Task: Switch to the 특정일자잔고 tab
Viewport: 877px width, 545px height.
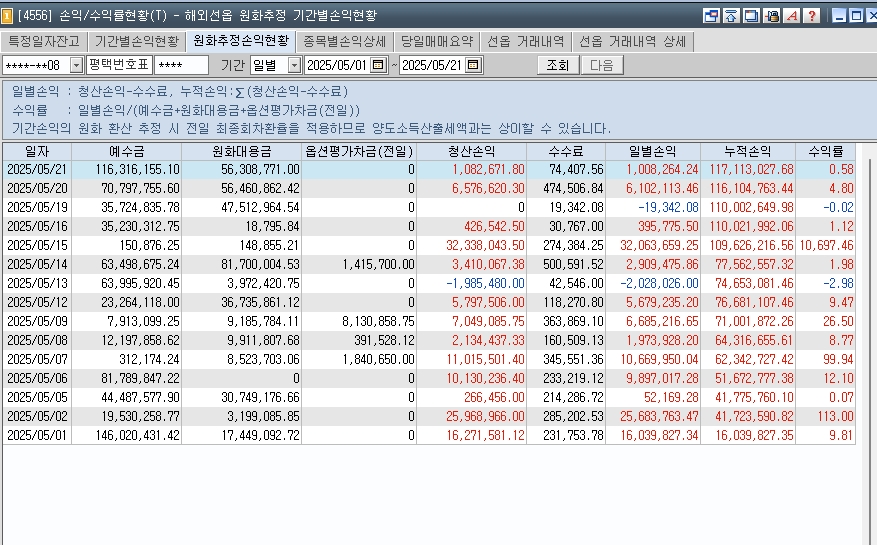Action: (44, 41)
